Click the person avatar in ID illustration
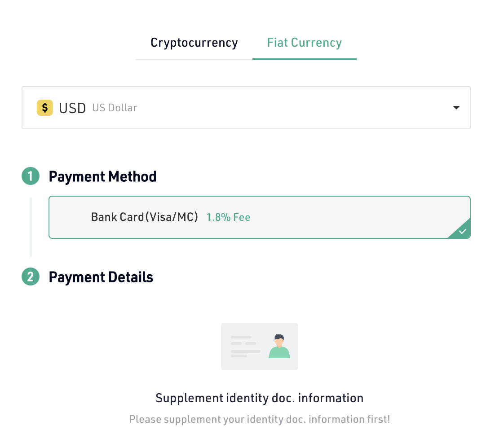504x439 pixels. click(279, 346)
